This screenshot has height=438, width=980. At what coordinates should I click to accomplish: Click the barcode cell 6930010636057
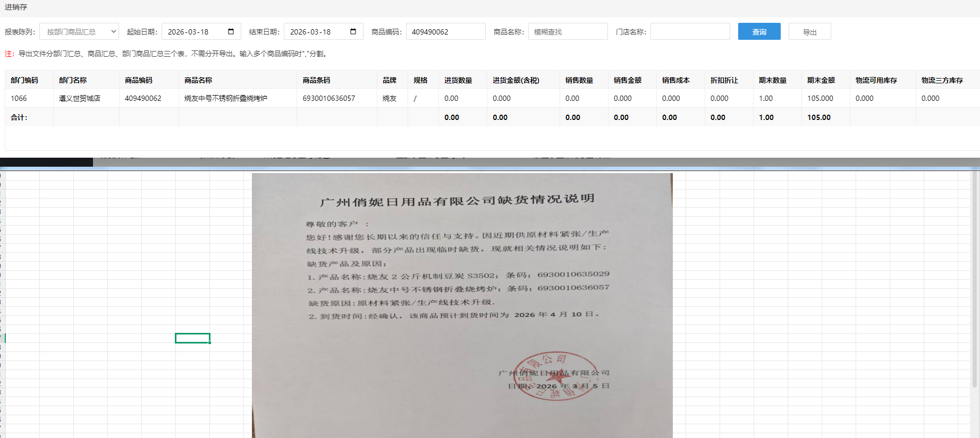pyautogui.click(x=328, y=98)
